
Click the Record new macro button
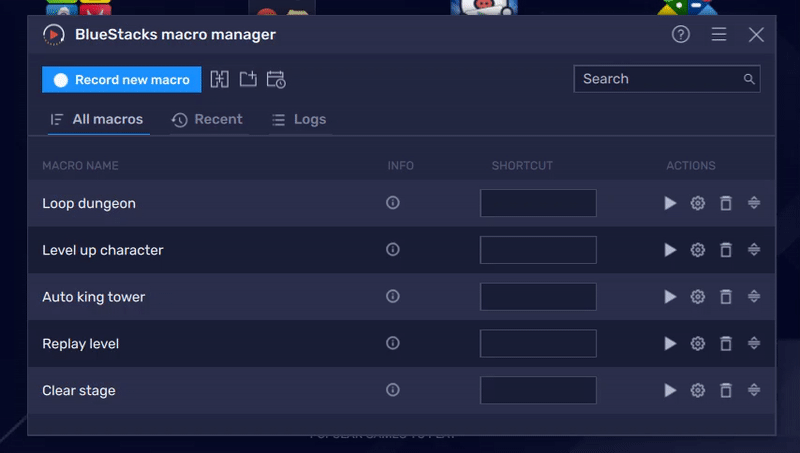(x=121, y=80)
